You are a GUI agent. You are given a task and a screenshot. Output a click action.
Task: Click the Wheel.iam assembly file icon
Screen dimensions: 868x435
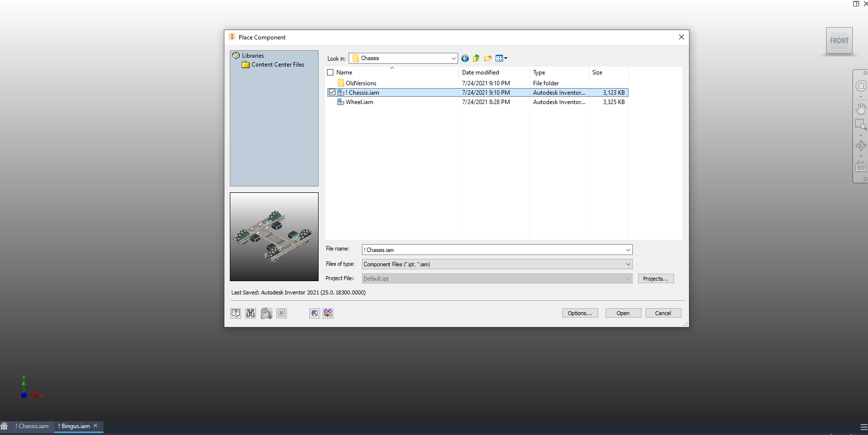(x=341, y=102)
